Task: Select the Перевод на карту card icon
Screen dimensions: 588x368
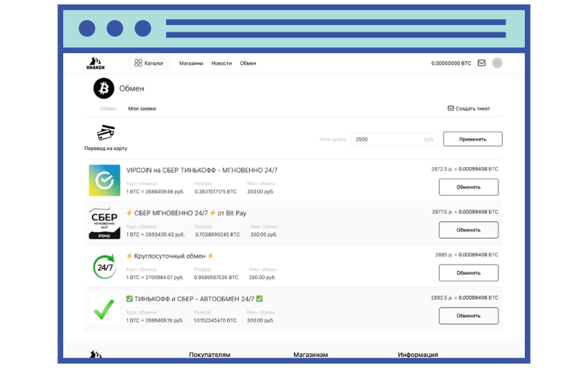Action: [x=106, y=133]
